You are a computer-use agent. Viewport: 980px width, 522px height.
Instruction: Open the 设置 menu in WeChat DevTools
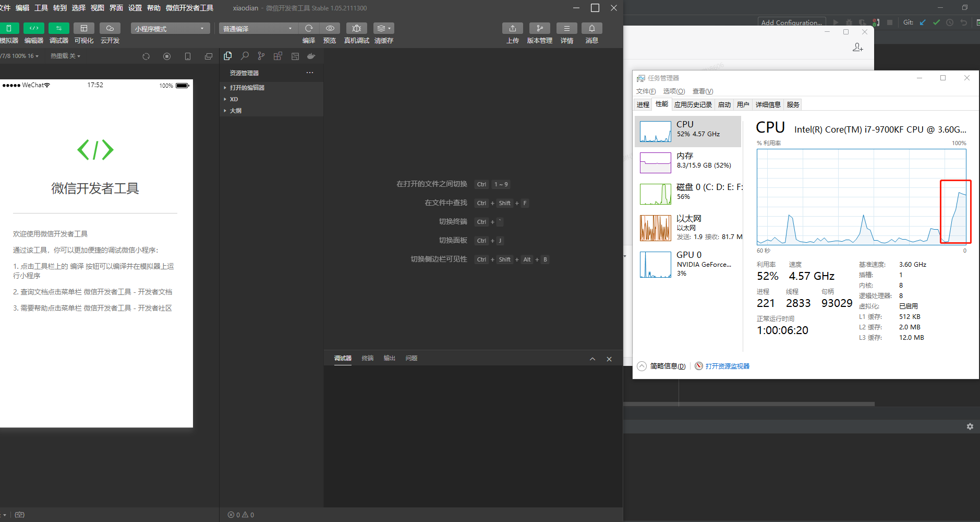(135, 8)
